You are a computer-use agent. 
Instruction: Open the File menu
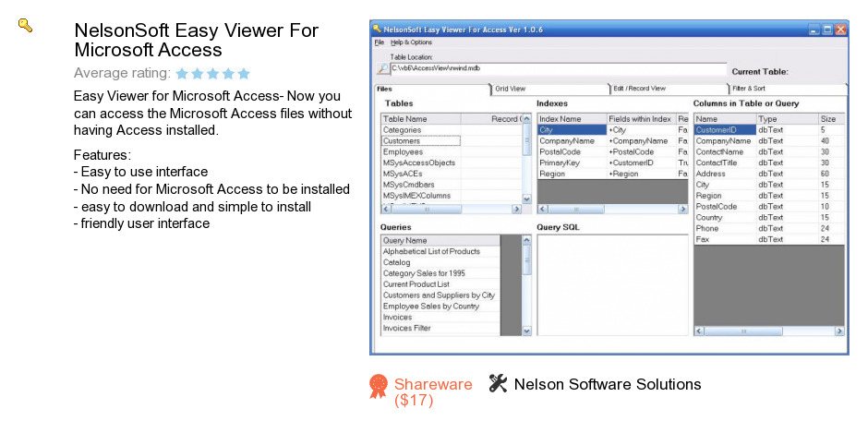[x=380, y=42]
